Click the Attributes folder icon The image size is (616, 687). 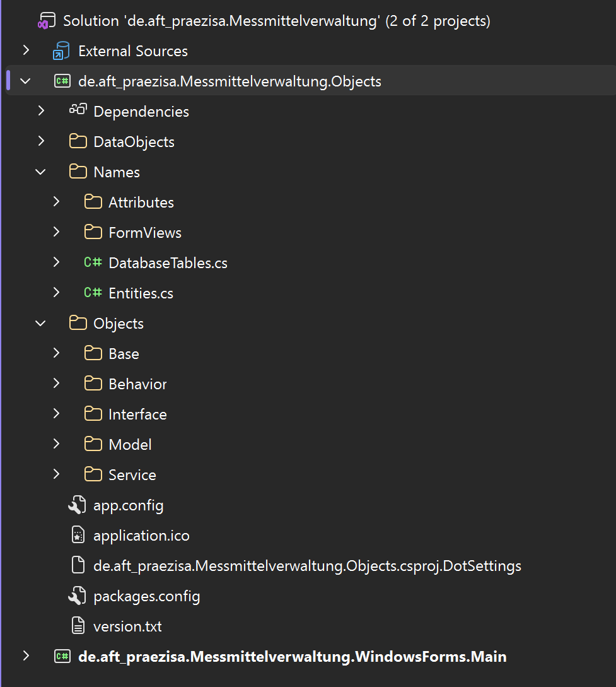tap(93, 201)
